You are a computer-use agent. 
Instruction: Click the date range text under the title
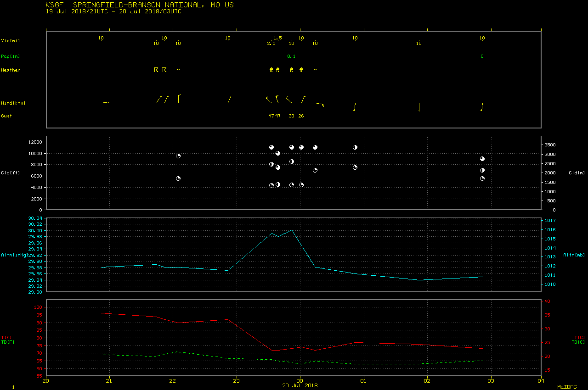click(x=113, y=11)
